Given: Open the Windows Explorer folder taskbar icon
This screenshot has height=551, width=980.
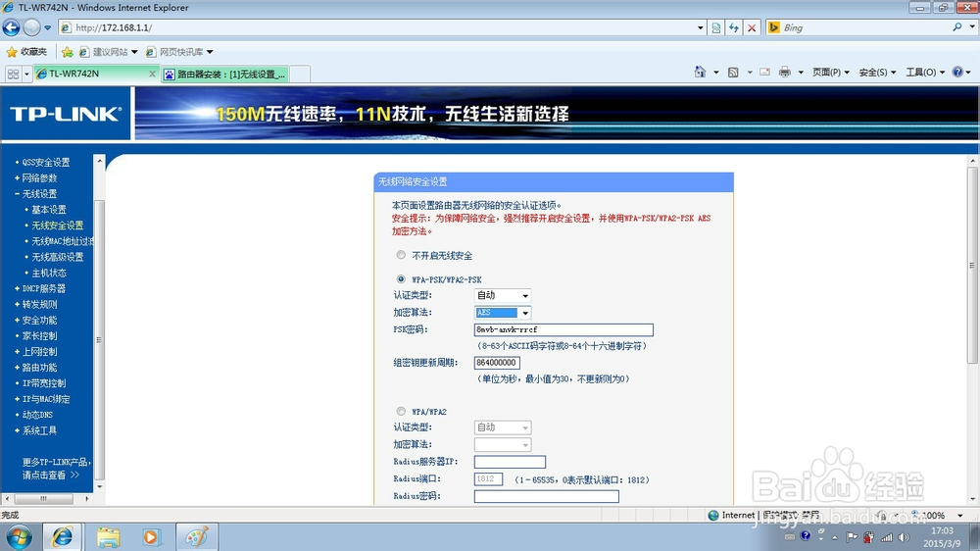Looking at the screenshot, I should (x=108, y=537).
